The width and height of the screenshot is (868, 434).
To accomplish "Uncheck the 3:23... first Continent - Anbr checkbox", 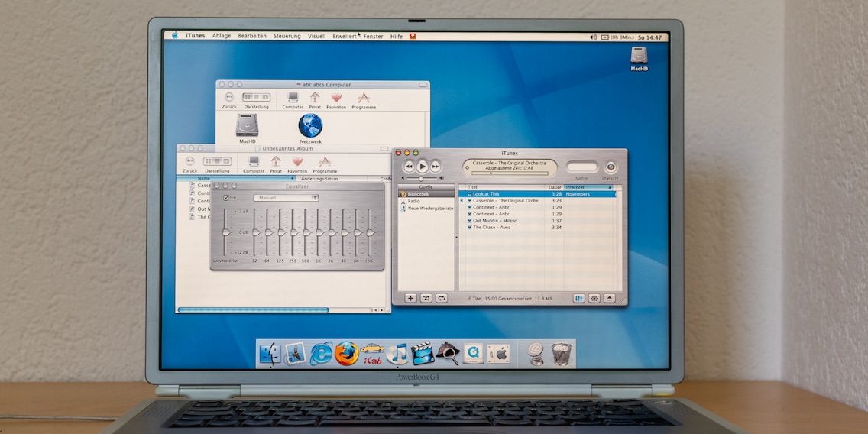I will point(469,207).
